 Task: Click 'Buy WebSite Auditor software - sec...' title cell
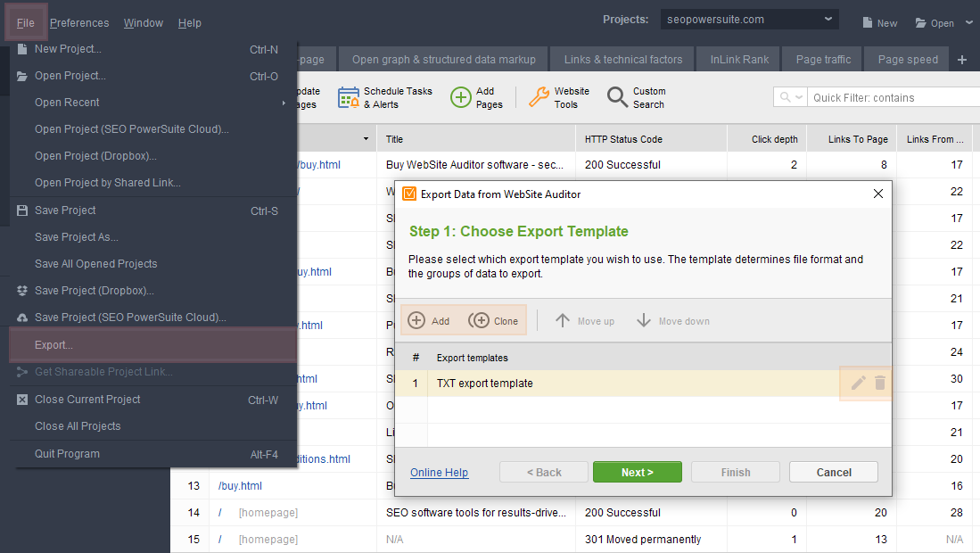(475, 165)
